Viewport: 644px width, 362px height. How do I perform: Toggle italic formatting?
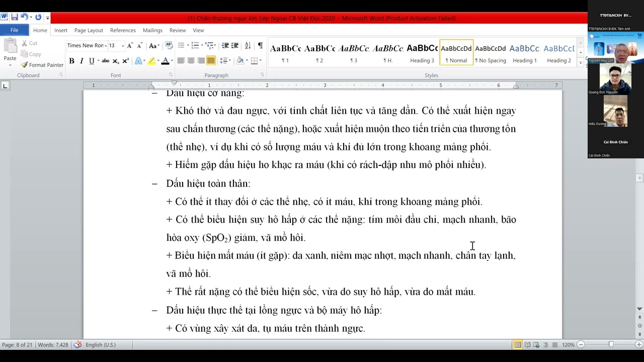tap(82, 61)
